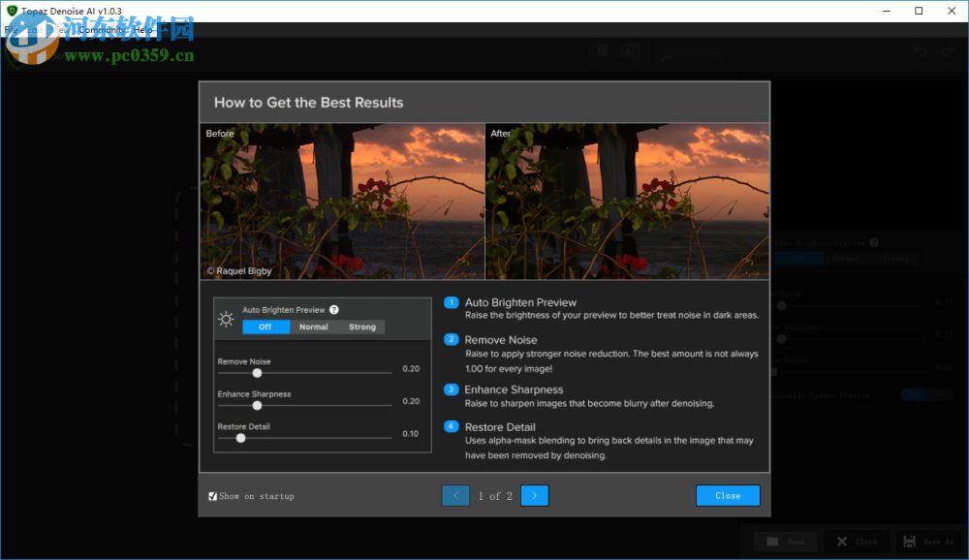Viewport: 969px width, 560px height.
Task: Click the Save As floppy disk icon
Action: (x=909, y=542)
